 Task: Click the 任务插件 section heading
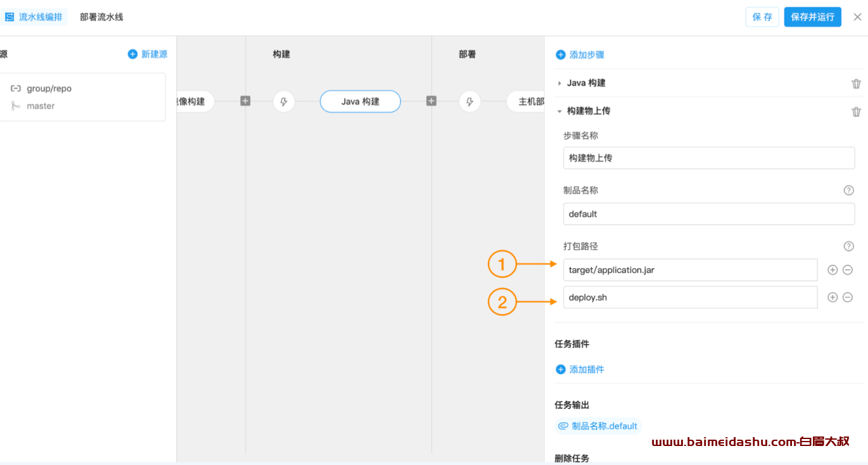click(x=572, y=344)
